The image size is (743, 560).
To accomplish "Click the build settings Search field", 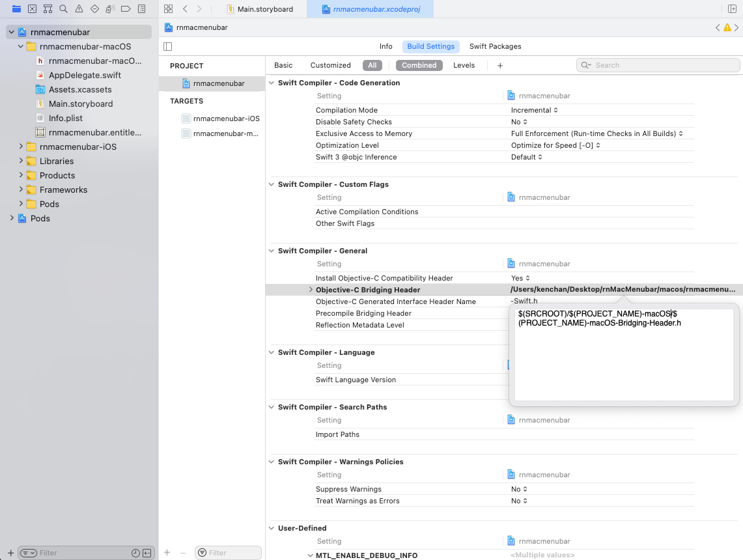I will tap(658, 65).
